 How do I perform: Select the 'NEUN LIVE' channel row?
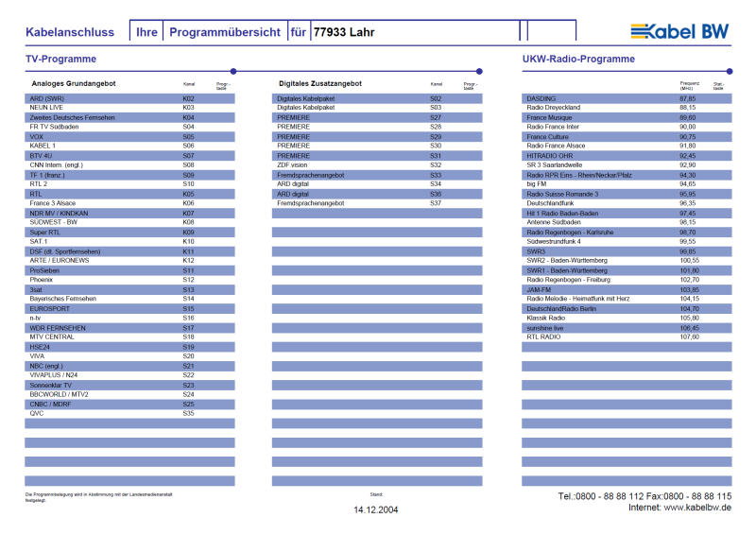(129, 108)
